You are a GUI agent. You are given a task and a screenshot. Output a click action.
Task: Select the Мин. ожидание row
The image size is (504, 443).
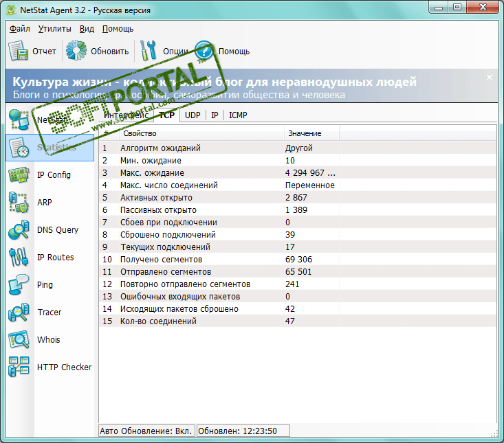(298, 161)
